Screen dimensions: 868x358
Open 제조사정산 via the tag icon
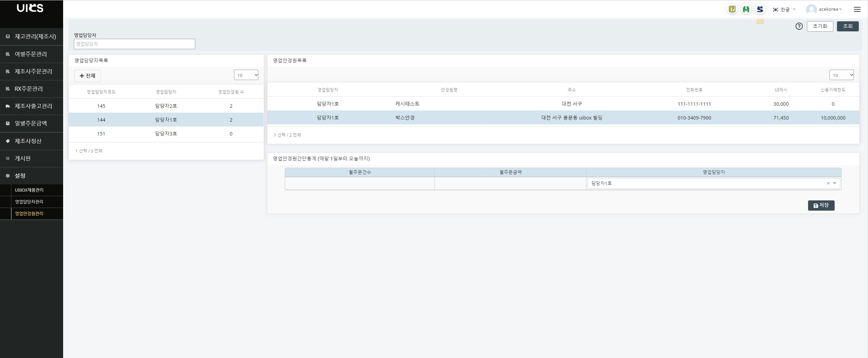(x=8, y=141)
